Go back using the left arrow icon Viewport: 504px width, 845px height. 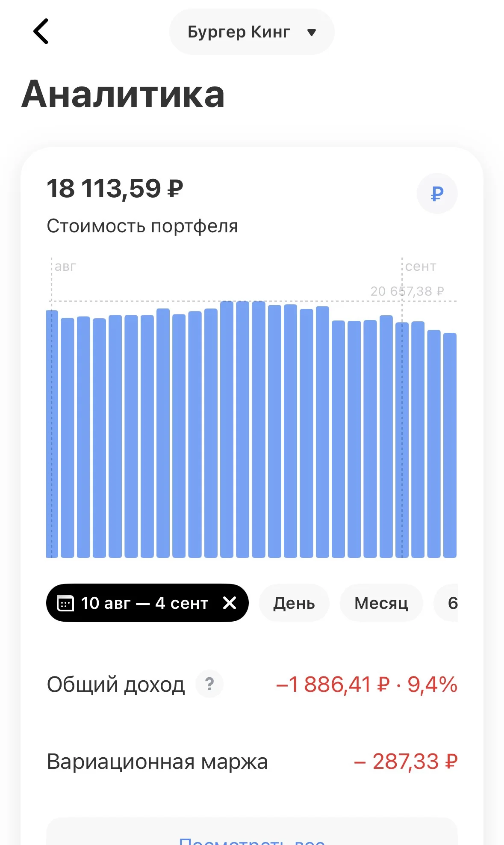point(41,31)
